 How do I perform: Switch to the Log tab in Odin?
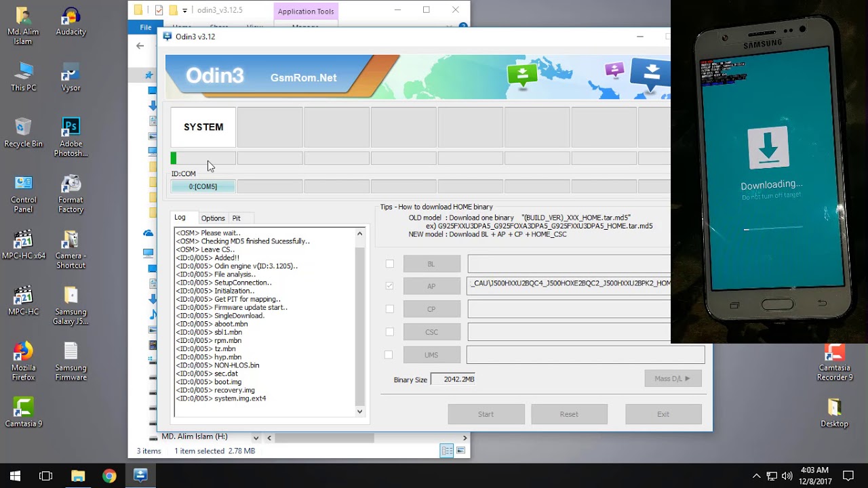180,218
